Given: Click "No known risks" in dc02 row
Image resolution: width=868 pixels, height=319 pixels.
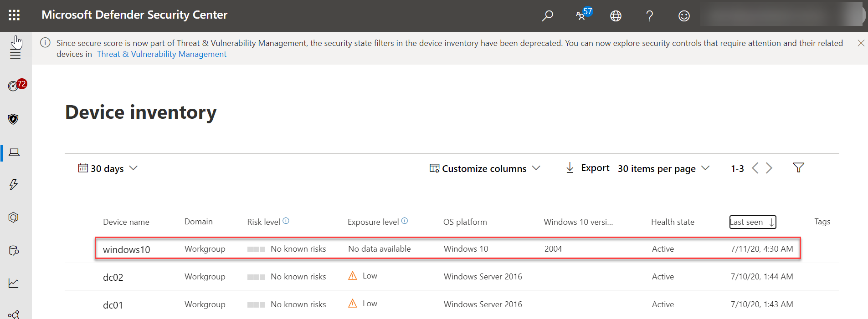Looking at the screenshot, I should [298, 277].
